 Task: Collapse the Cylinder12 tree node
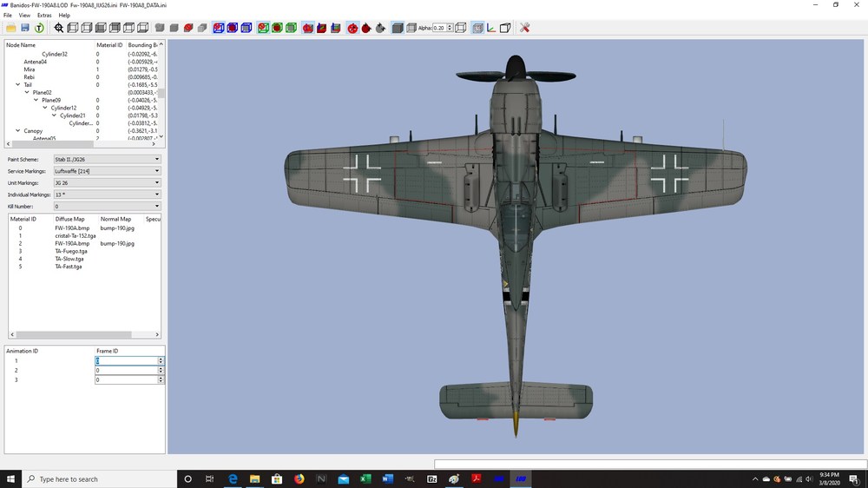coord(45,108)
